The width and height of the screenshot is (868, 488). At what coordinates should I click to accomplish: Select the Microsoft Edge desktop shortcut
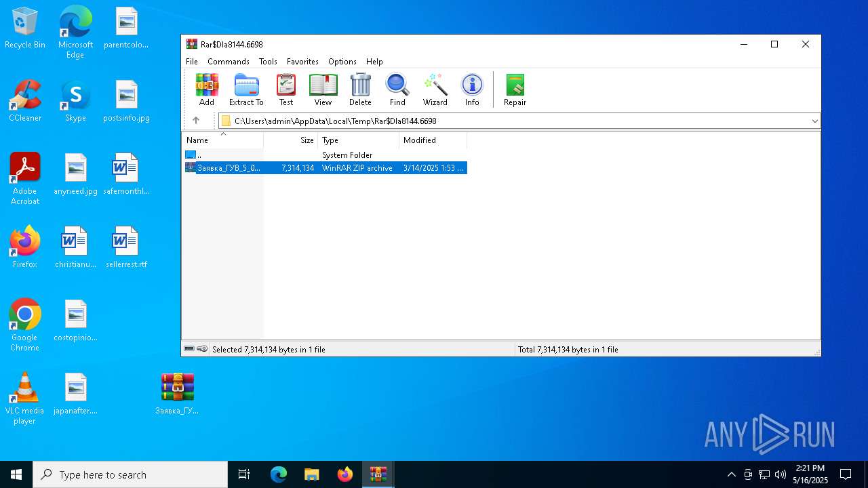[75, 33]
